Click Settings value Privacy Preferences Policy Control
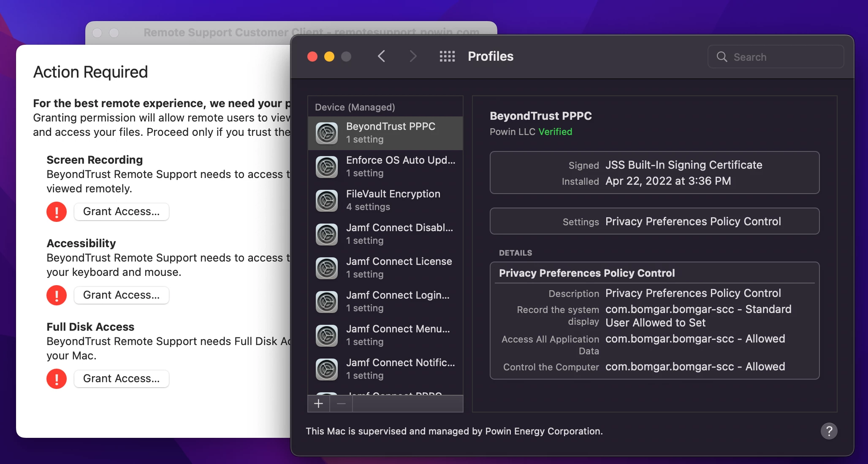Image resolution: width=868 pixels, height=464 pixels. [x=693, y=221]
